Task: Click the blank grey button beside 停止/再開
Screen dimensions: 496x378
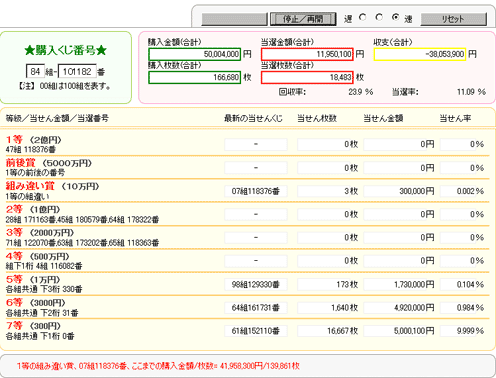Action: (235, 19)
